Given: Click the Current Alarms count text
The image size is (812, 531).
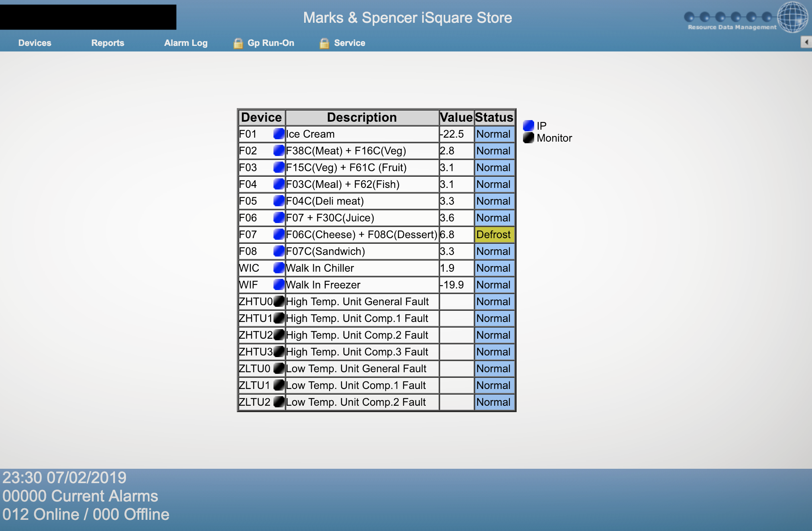Looking at the screenshot, I should tap(80, 496).
